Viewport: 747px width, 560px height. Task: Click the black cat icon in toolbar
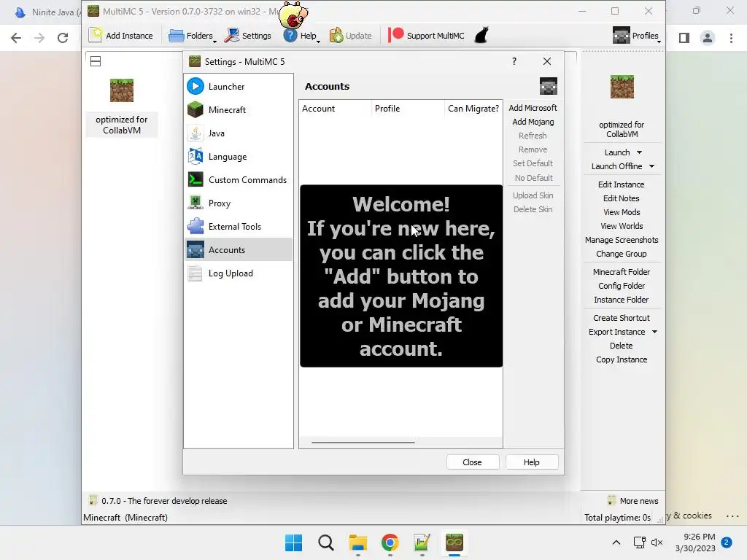tap(481, 35)
